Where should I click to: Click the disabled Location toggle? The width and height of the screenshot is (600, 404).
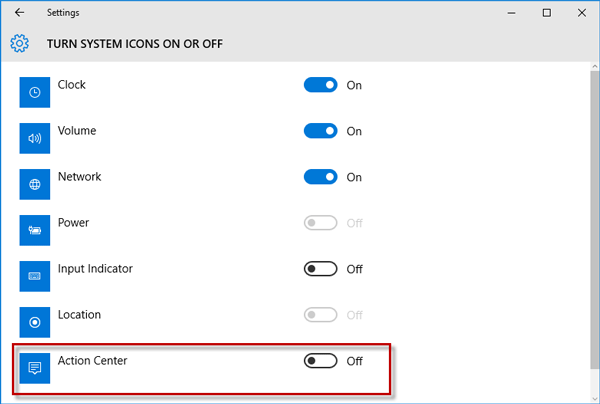click(x=321, y=315)
